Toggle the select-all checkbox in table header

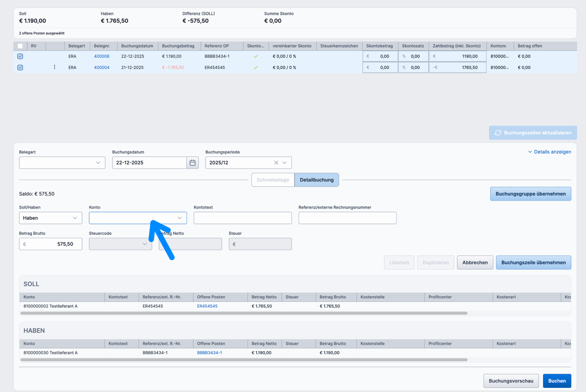point(20,46)
